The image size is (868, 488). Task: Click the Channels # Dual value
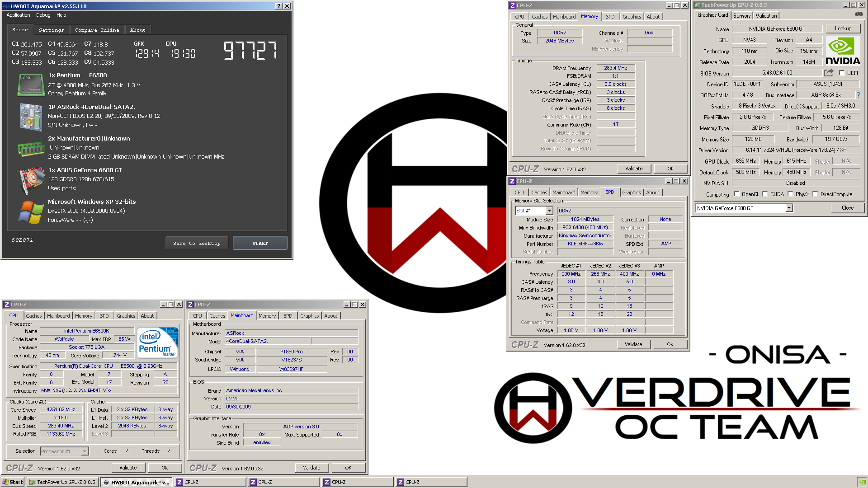coord(650,33)
